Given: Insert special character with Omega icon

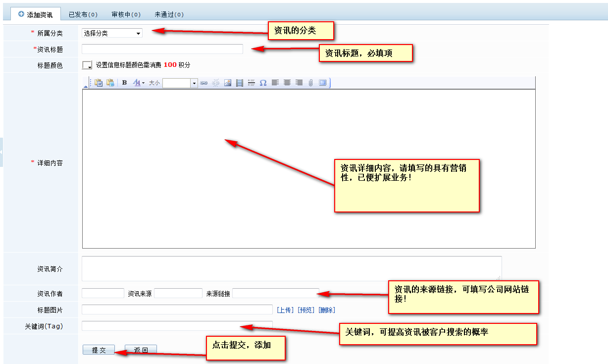Looking at the screenshot, I should pos(263,83).
